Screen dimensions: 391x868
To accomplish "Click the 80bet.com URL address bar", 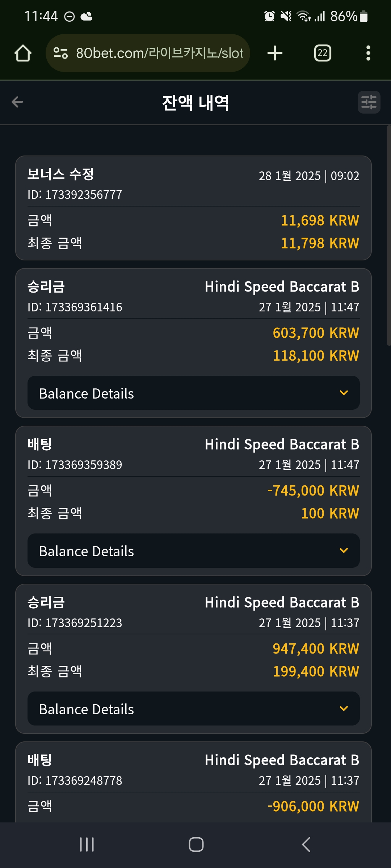I will coord(159,53).
